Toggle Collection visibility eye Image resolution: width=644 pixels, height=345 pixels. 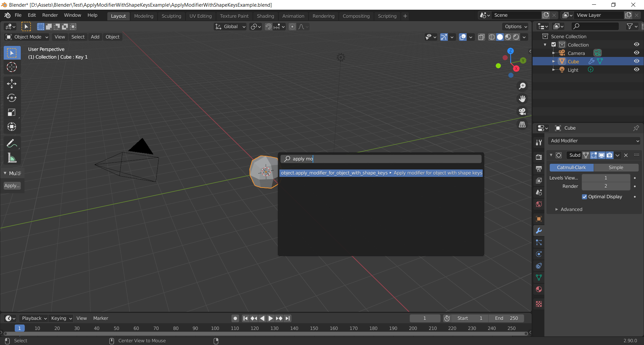tap(636, 45)
